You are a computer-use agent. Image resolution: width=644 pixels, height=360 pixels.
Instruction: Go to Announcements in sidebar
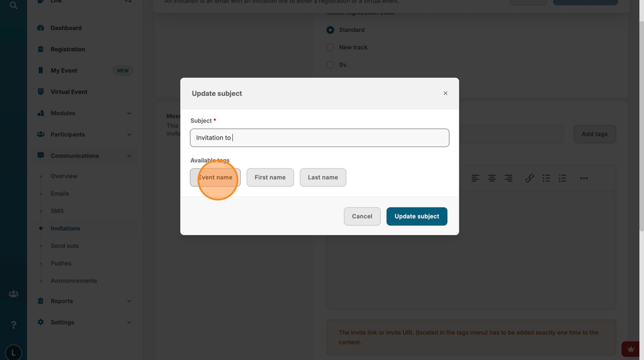[74, 281]
